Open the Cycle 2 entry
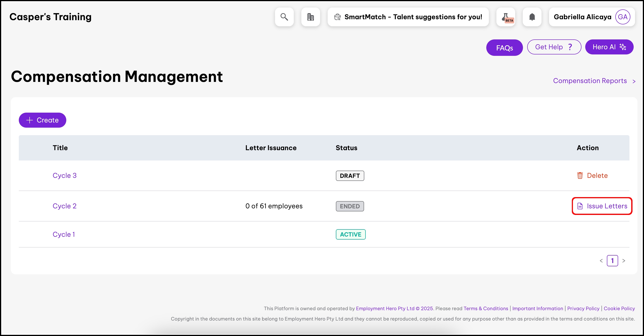 click(x=64, y=206)
